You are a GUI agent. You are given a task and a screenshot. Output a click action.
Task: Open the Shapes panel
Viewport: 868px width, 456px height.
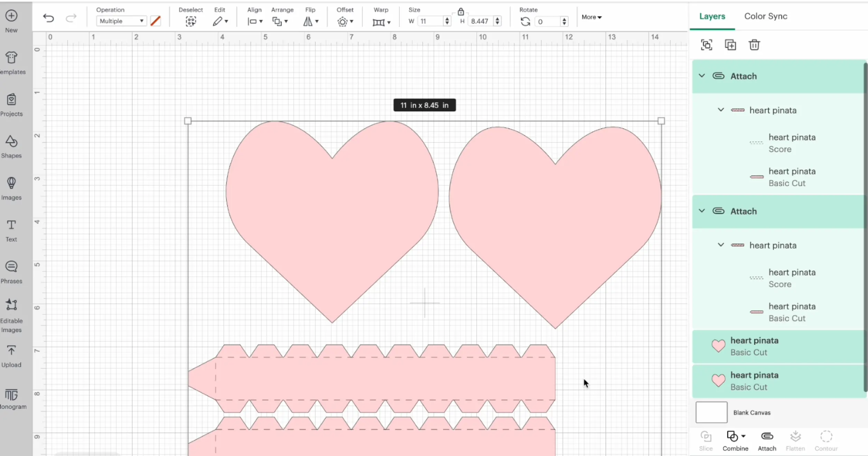pyautogui.click(x=11, y=146)
